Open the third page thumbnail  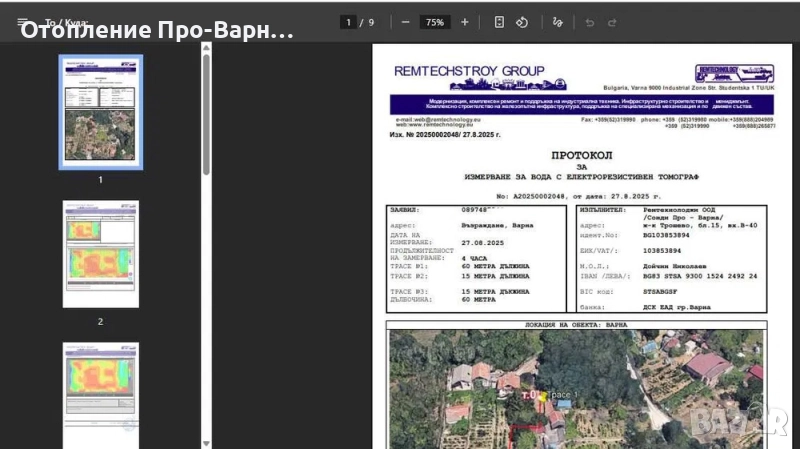100,395
